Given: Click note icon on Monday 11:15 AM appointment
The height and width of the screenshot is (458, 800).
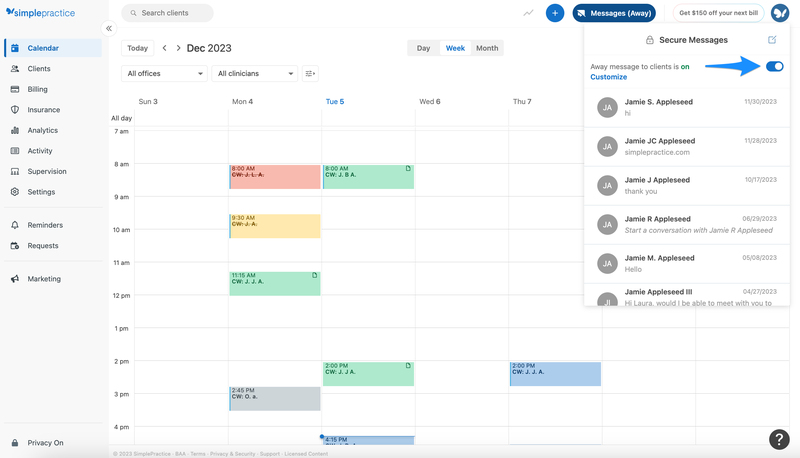Looking at the screenshot, I should [315, 275].
